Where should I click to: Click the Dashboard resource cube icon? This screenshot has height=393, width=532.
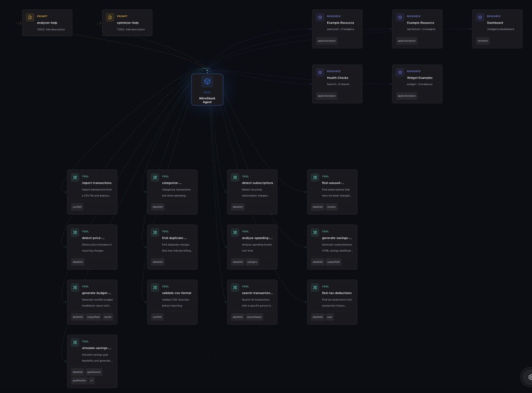click(480, 17)
